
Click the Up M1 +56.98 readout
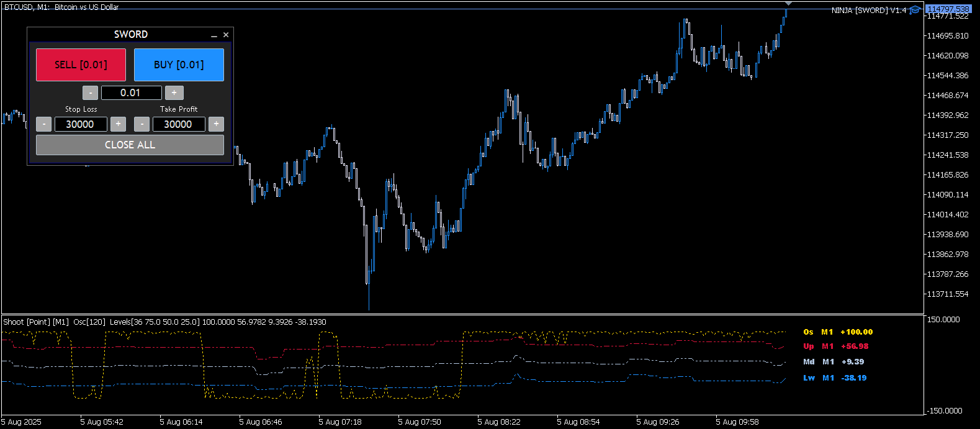tap(836, 346)
